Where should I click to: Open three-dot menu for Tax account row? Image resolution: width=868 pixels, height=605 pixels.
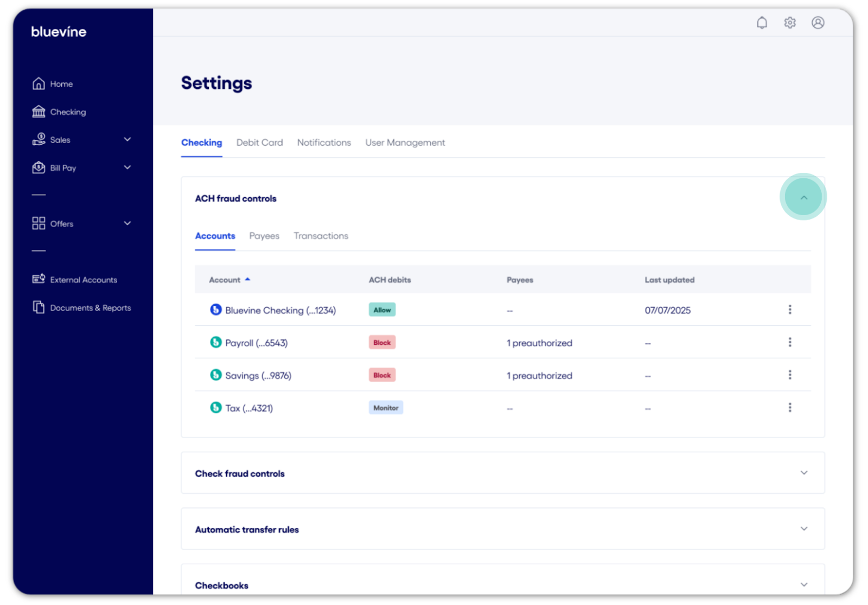click(x=789, y=408)
